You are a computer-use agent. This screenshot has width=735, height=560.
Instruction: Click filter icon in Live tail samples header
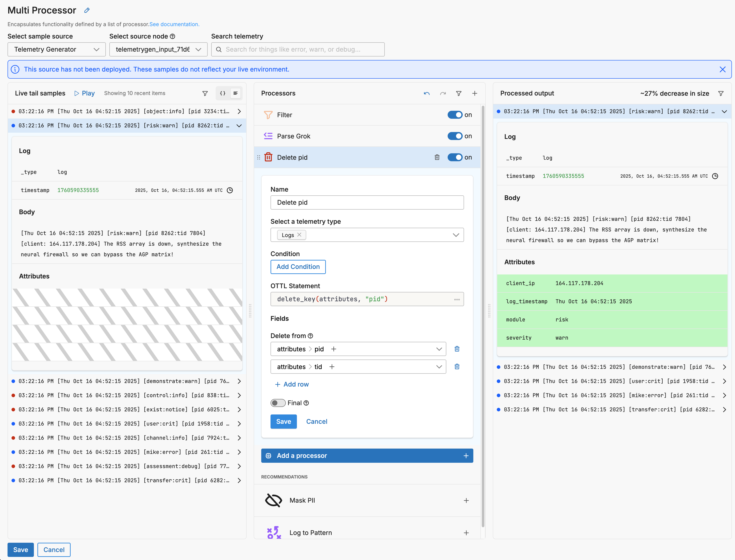click(205, 94)
